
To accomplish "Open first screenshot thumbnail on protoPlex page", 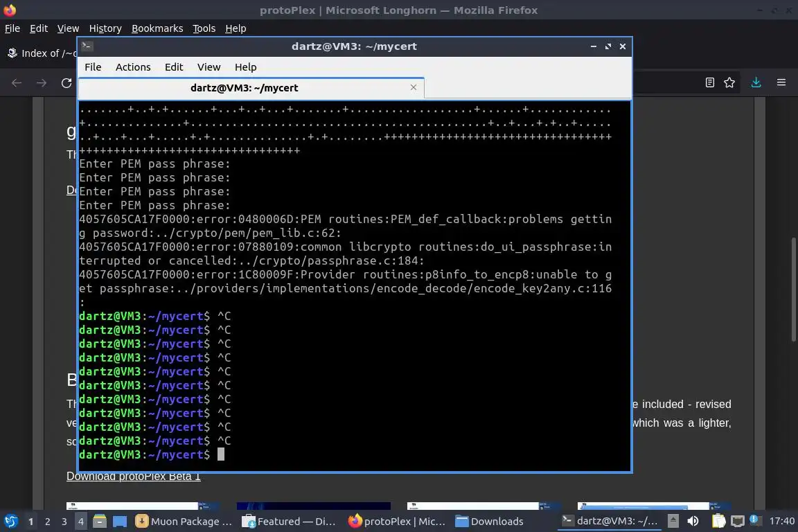I will (x=143, y=506).
